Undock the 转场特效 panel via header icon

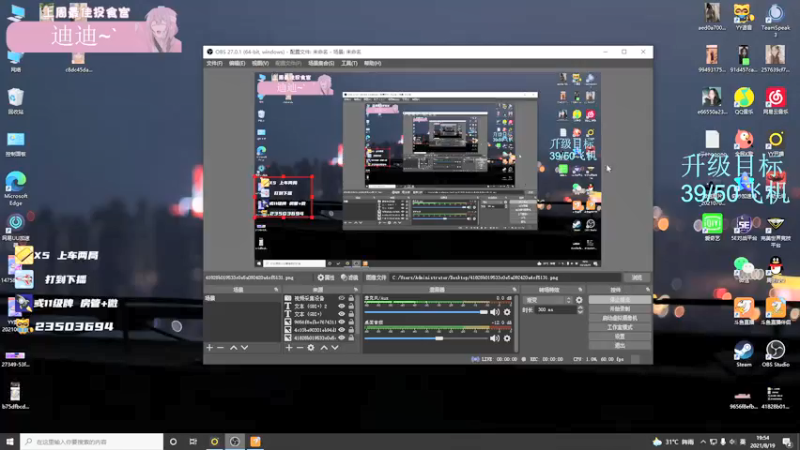click(x=580, y=290)
